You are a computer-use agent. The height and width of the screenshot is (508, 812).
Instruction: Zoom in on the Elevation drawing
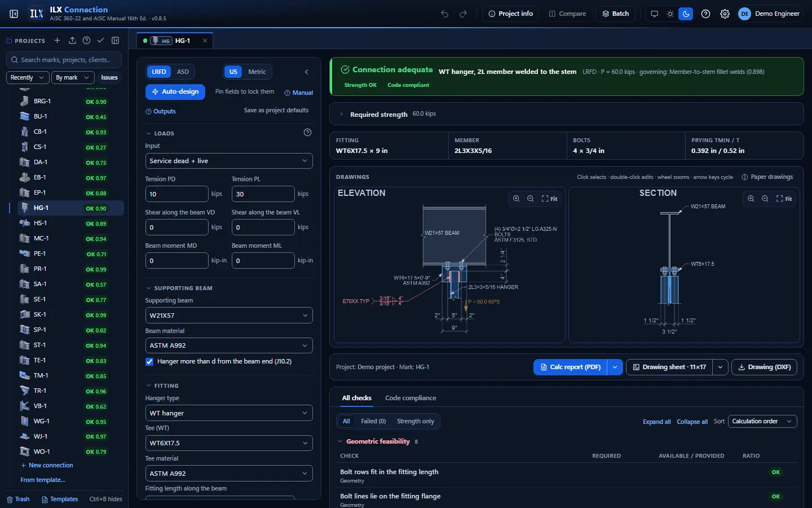[x=516, y=199]
